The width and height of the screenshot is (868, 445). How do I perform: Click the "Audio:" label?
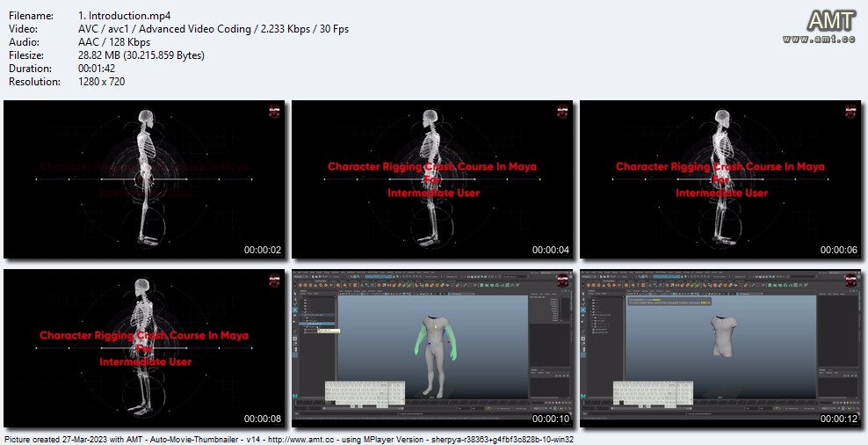[x=24, y=42]
